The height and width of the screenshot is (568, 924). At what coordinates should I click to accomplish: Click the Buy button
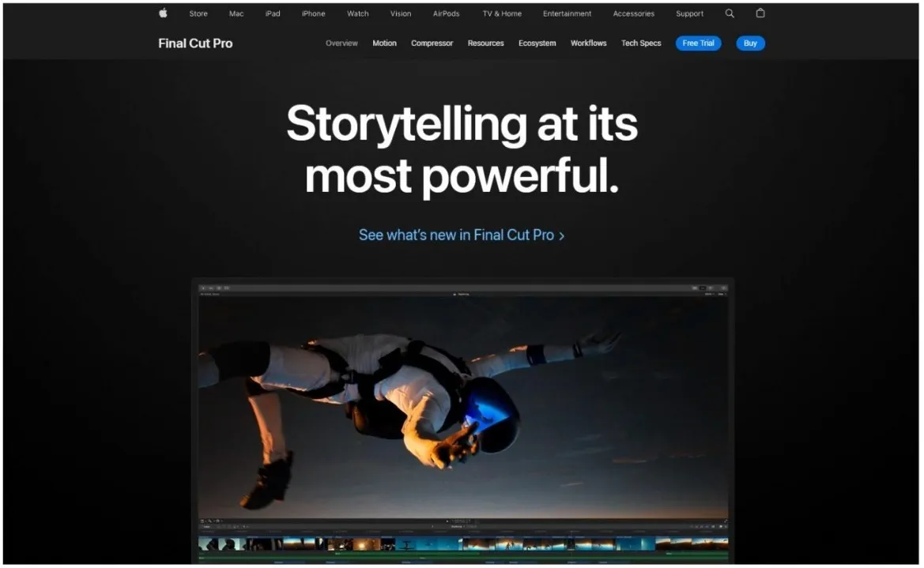tap(749, 43)
